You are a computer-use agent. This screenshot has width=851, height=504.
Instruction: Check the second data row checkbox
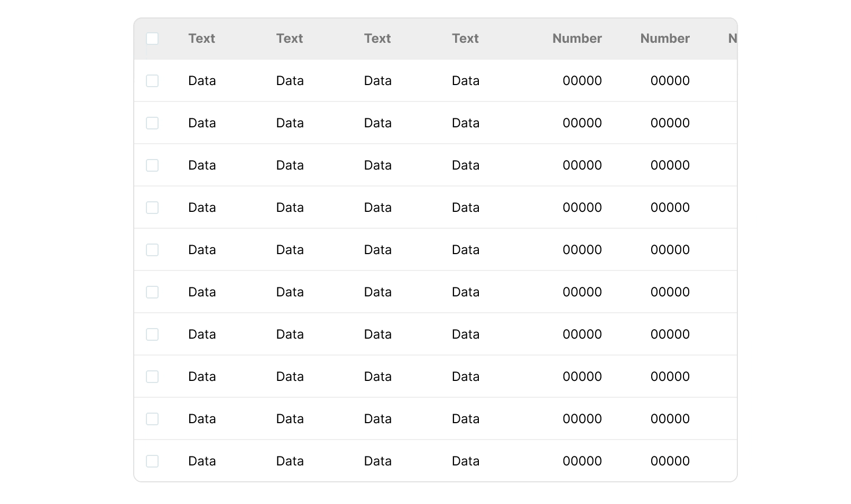(x=152, y=123)
